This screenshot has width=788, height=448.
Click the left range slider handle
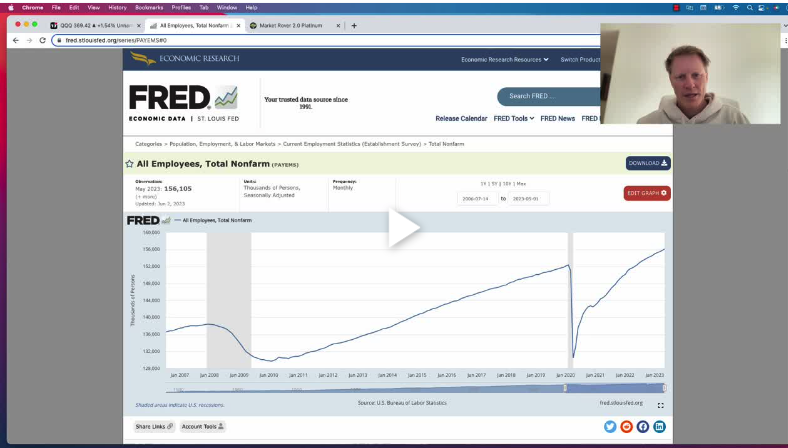[x=565, y=388]
